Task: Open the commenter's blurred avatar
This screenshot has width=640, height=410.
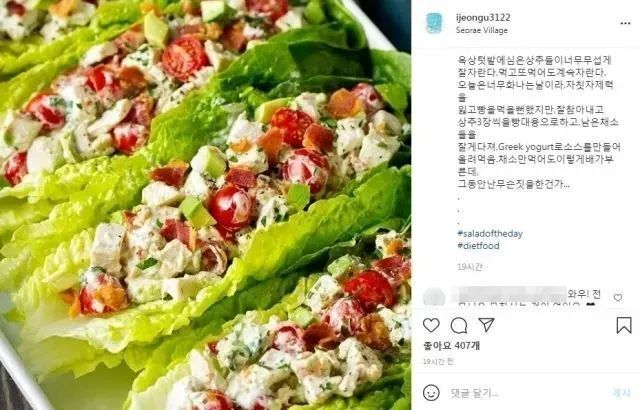Action: click(434, 297)
